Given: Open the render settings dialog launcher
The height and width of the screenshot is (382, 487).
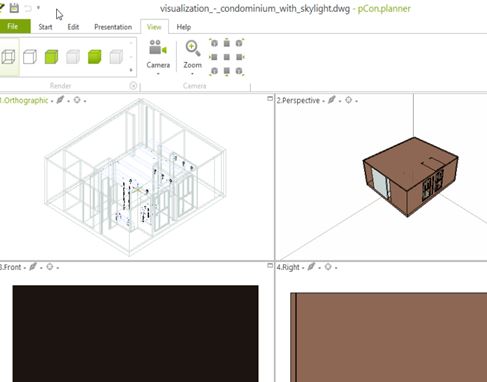Looking at the screenshot, I should pos(133,86).
